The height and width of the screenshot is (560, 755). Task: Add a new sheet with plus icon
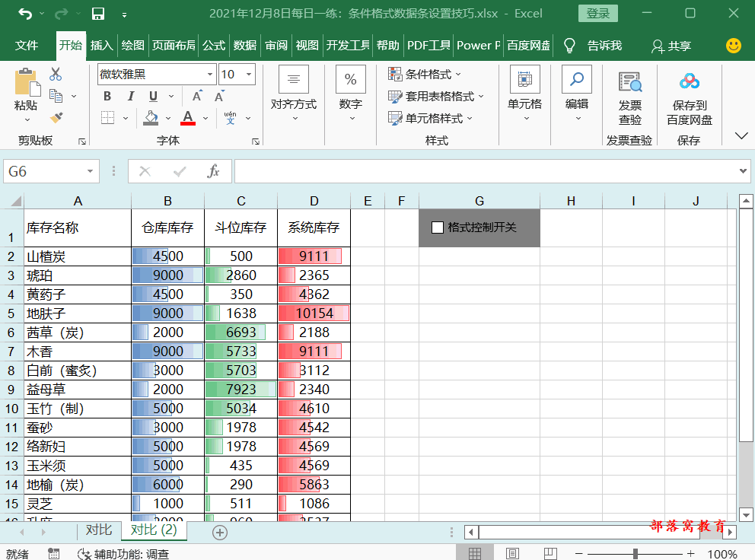[x=220, y=533]
